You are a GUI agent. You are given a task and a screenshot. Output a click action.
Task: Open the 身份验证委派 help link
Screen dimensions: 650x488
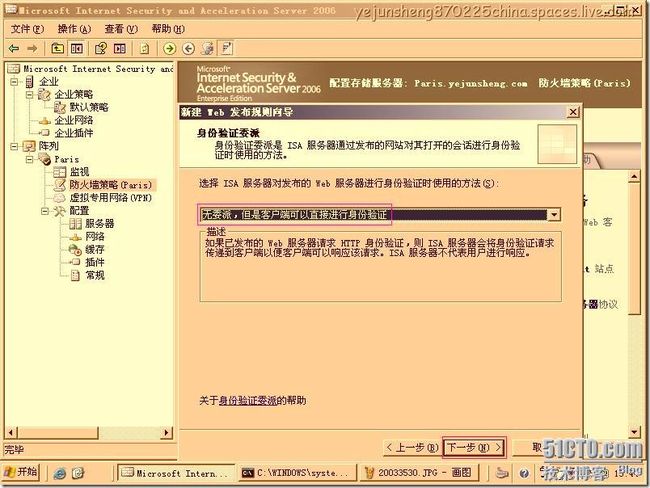coord(247,401)
